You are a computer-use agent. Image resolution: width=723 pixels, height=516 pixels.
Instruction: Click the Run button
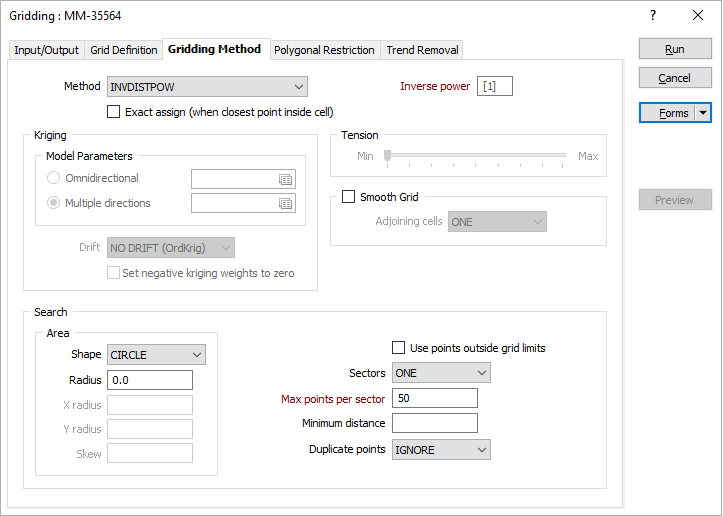pyautogui.click(x=675, y=49)
